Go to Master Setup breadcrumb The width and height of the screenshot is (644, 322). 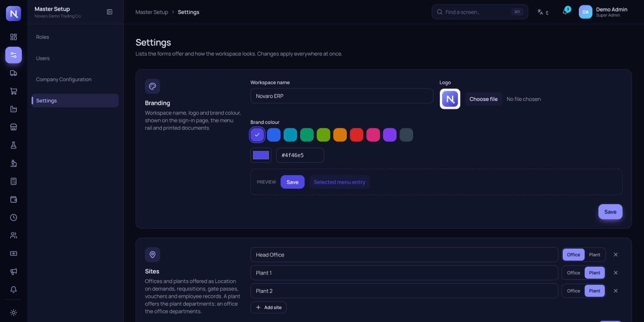(152, 12)
